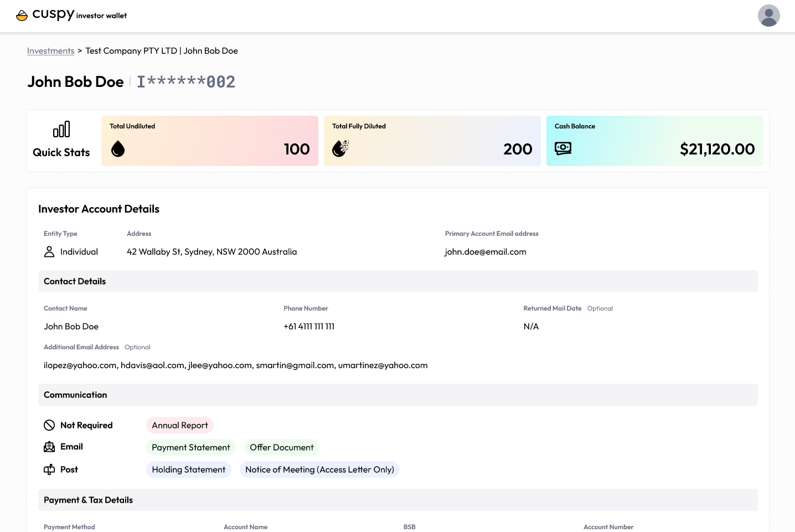The width and height of the screenshot is (795, 532).
Task: Click the Cash Balance money icon
Action: (563, 148)
